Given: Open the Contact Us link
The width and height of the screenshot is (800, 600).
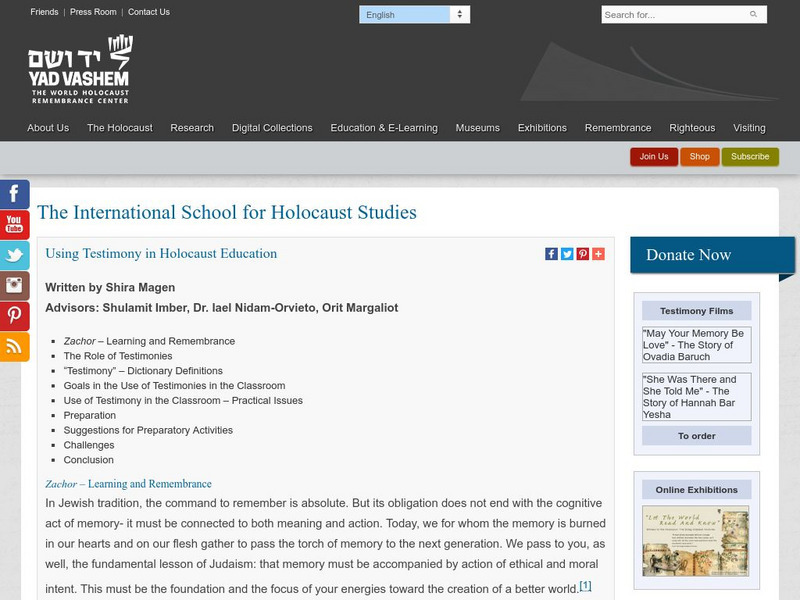Looking at the screenshot, I should click(x=148, y=12).
